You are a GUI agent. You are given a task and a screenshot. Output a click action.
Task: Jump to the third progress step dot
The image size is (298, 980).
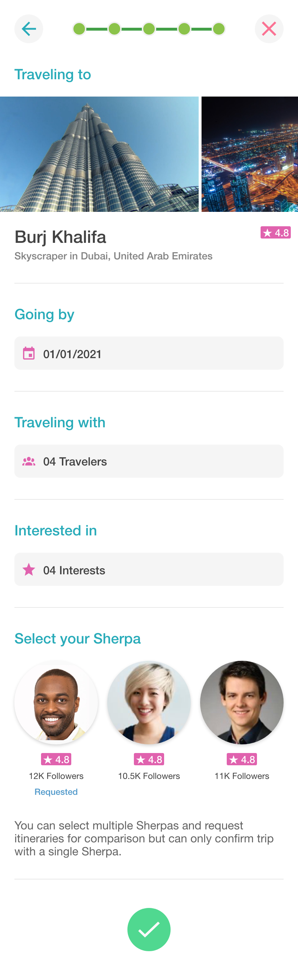tap(149, 29)
